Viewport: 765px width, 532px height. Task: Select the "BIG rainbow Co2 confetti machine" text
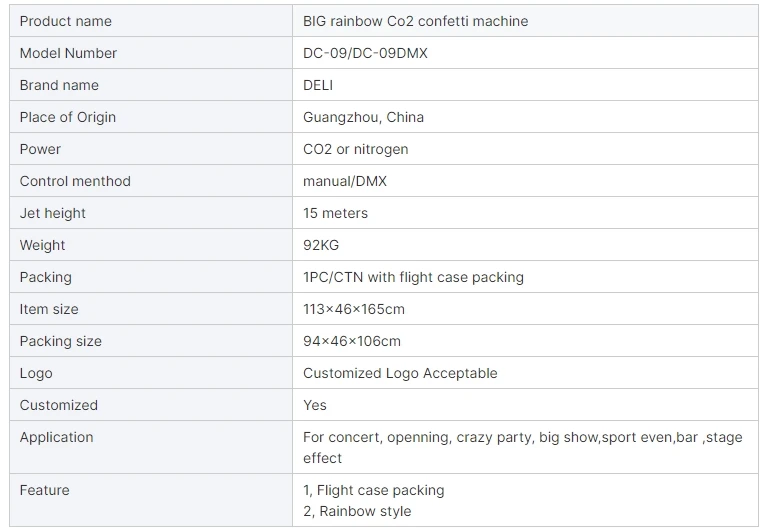(415, 21)
